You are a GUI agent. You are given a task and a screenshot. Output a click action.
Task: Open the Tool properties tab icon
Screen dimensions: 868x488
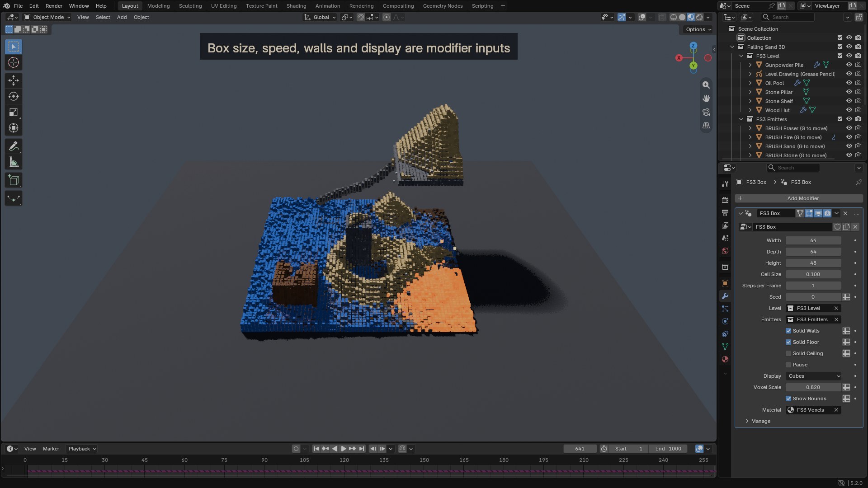[x=725, y=184]
